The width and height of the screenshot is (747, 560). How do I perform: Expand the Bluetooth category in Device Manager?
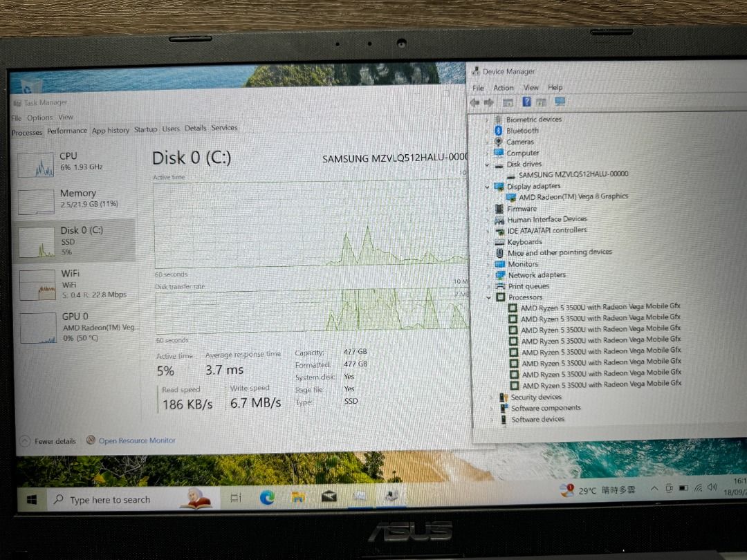tap(488, 130)
